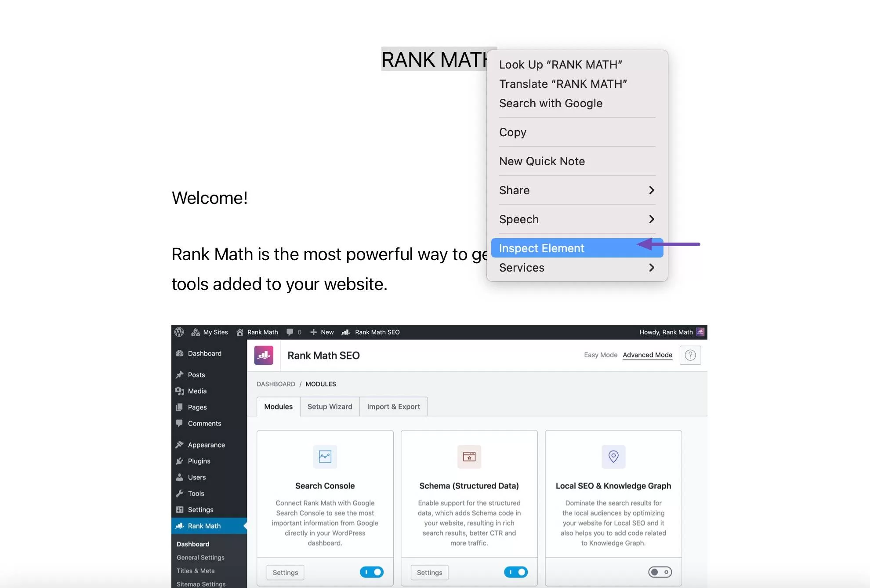Select the Inspect Element context menu option

click(541, 247)
